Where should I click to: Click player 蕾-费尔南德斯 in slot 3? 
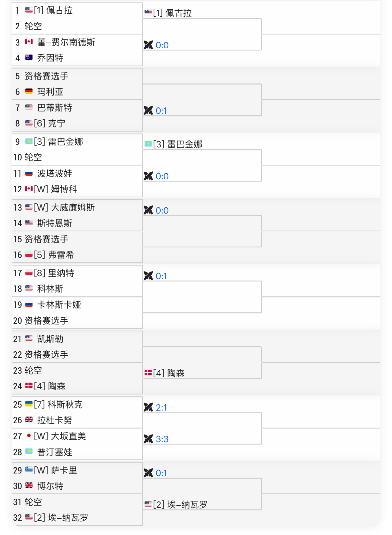click(66, 42)
